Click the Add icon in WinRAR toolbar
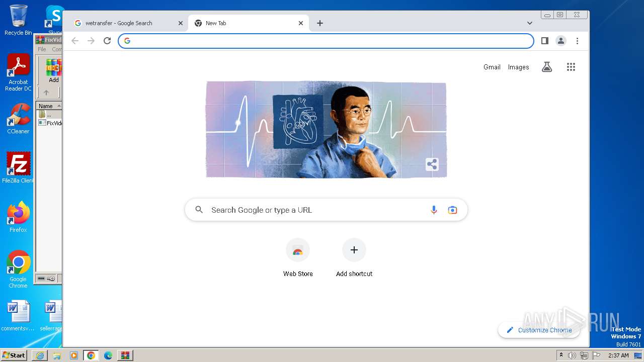The height and width of the screenshot is (362, 644). [x=53, y=71]
